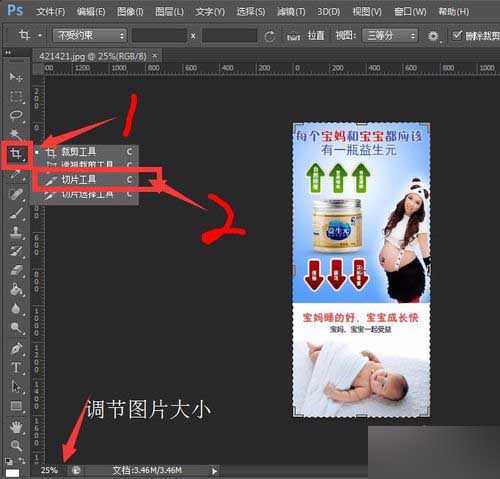This screenshot has width=500, height=479.
Task: Select the Rectangular Marquee tool
Action: pos(16,97)
